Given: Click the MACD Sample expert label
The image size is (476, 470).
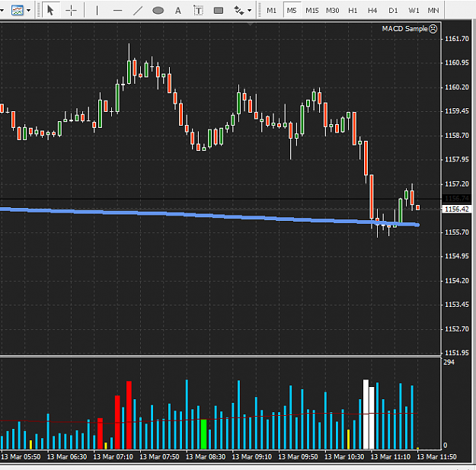Looking at the screenshot, I should click(x=404, y=29).
